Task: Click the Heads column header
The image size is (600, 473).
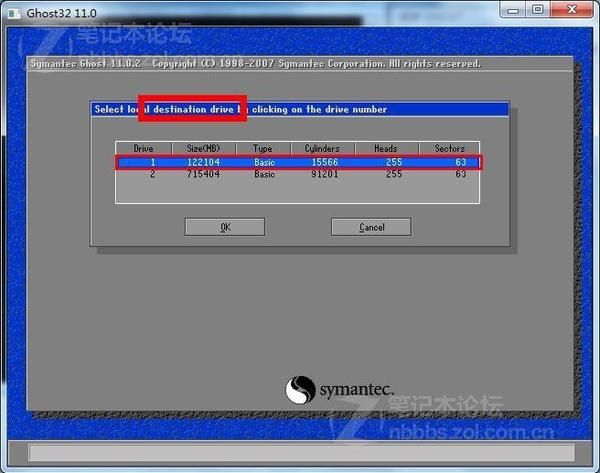Action: (386, 148)
